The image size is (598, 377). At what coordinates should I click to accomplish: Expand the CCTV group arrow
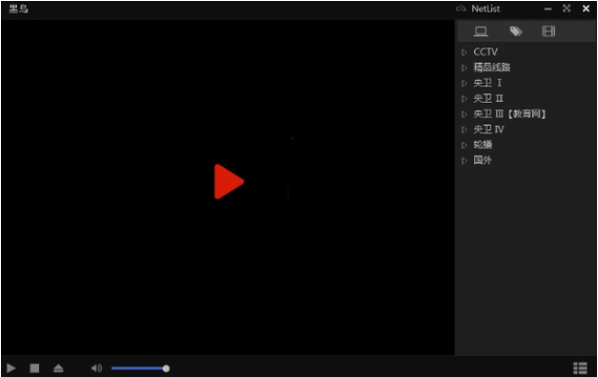point(464,52)
